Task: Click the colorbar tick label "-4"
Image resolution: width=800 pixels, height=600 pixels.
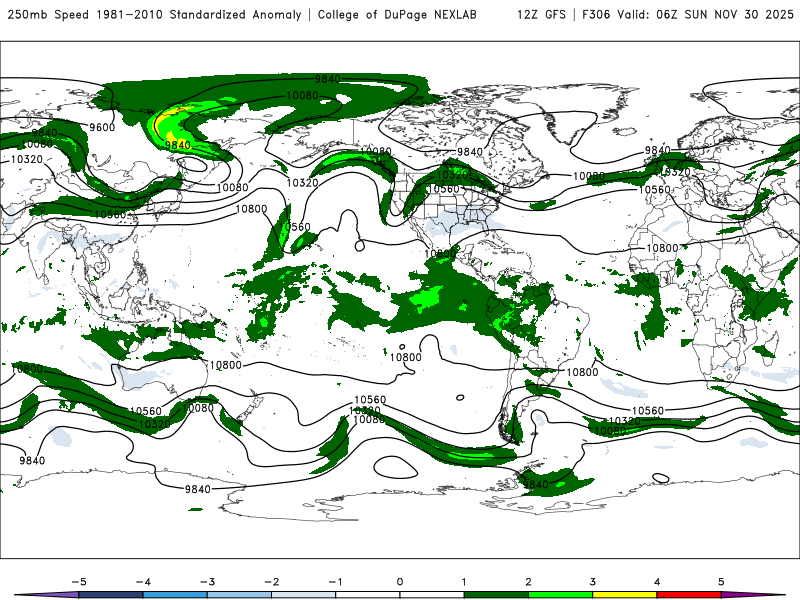Action: point(143,582)
